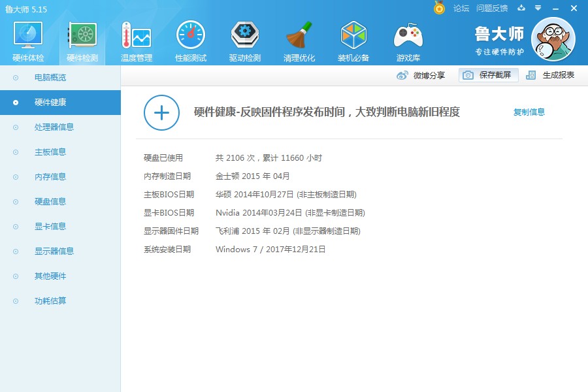Click the 鲁大师 5.15 window title

(26, 9)
